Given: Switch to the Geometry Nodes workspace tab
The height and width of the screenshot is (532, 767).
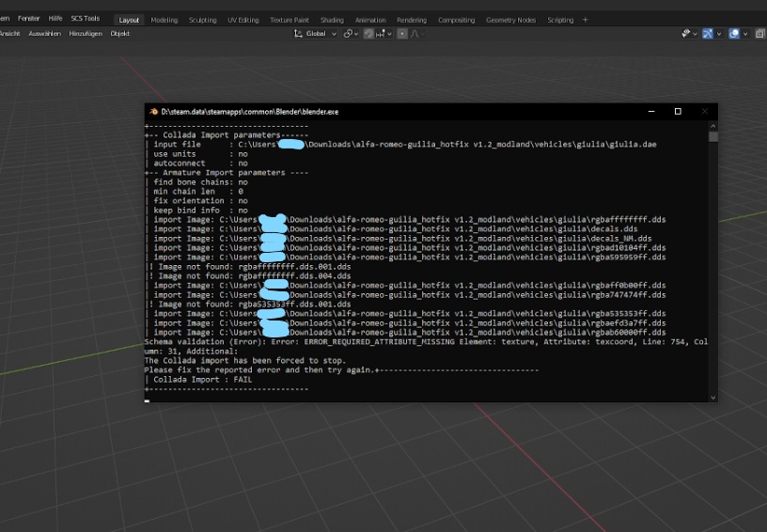Looking at the screenshot, I should point(510,20).
